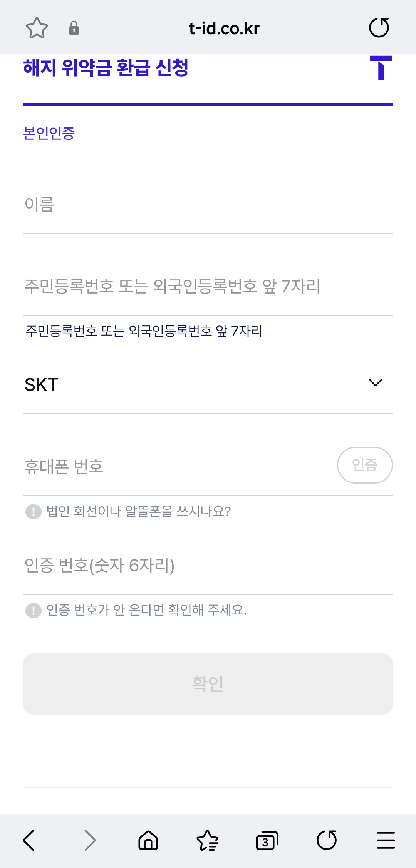
Task: Focus the 휴대폰 번호 input field
Action: [x=177, y=467]
